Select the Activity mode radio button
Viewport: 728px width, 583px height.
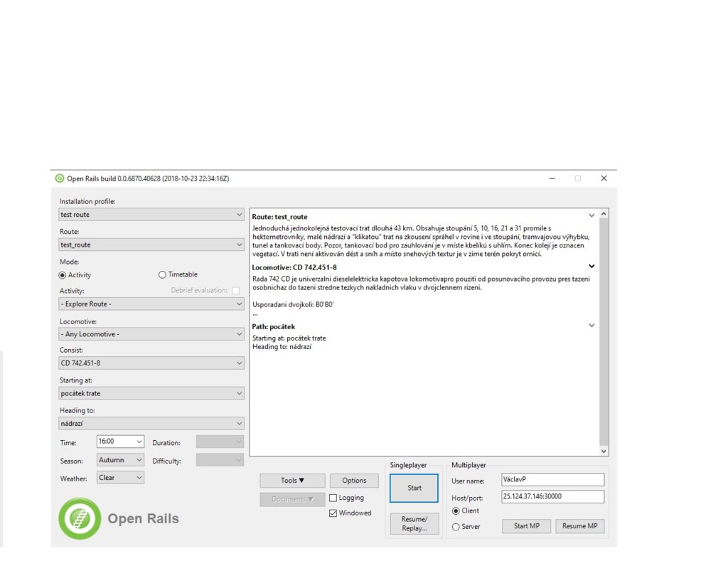(x=63, y=274)
